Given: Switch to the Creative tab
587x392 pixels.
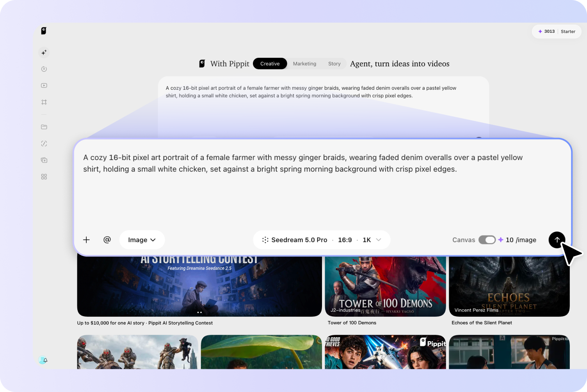Looking at the screenshot, I should coord(270,64).
